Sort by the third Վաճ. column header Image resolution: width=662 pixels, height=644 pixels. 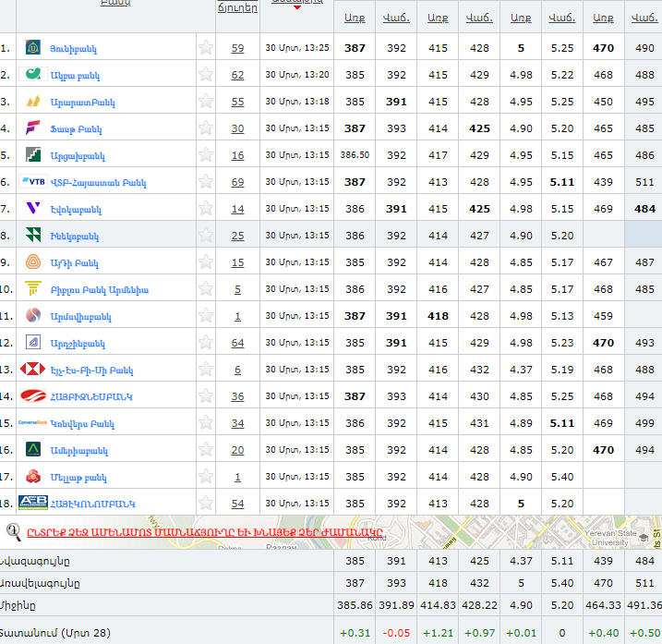click(562, 18)
